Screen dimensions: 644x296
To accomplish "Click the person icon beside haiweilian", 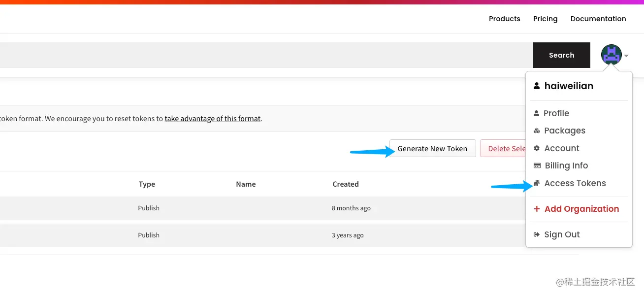I will pyautogui.click(x=537, y=86).
